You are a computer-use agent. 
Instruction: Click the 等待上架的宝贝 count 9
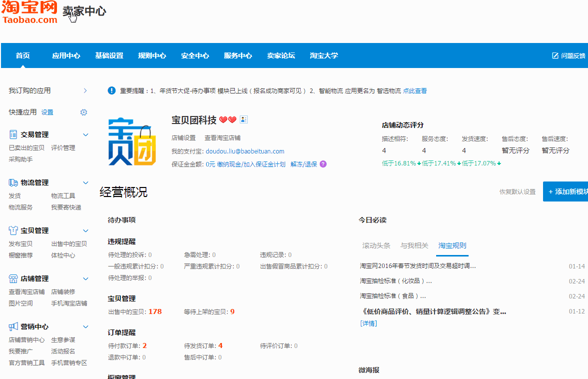(232, 312)
